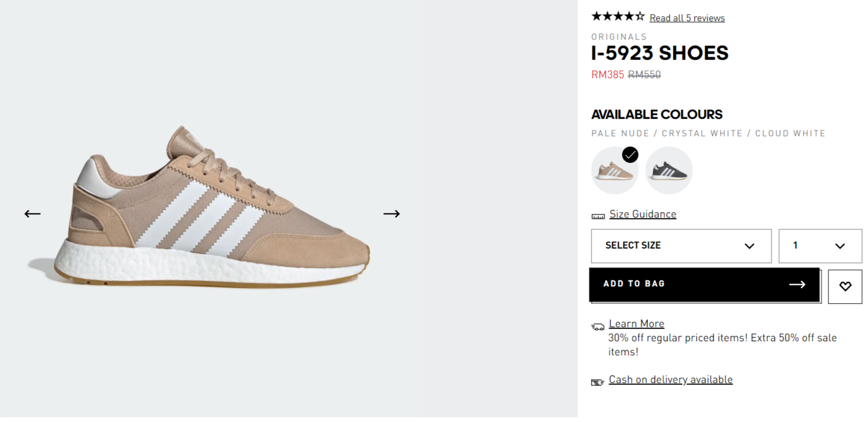Show the next product image with right arrow
Image resolution: width=868 pixels, height=422 pixels.
click(x=391, y=214)
